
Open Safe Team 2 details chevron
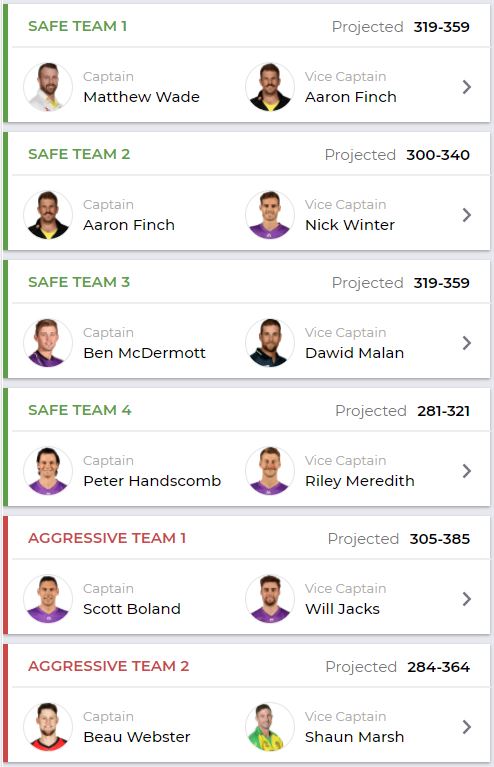[x=467, y=215]
